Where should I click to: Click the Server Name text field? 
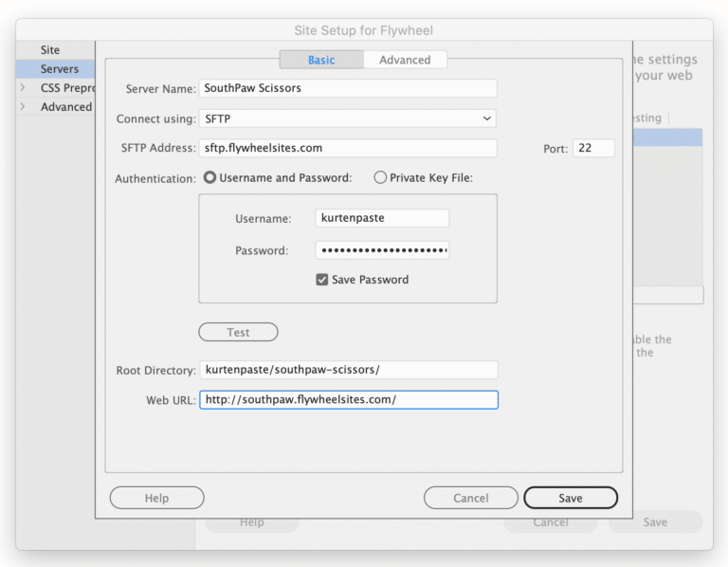pos(348,88)
